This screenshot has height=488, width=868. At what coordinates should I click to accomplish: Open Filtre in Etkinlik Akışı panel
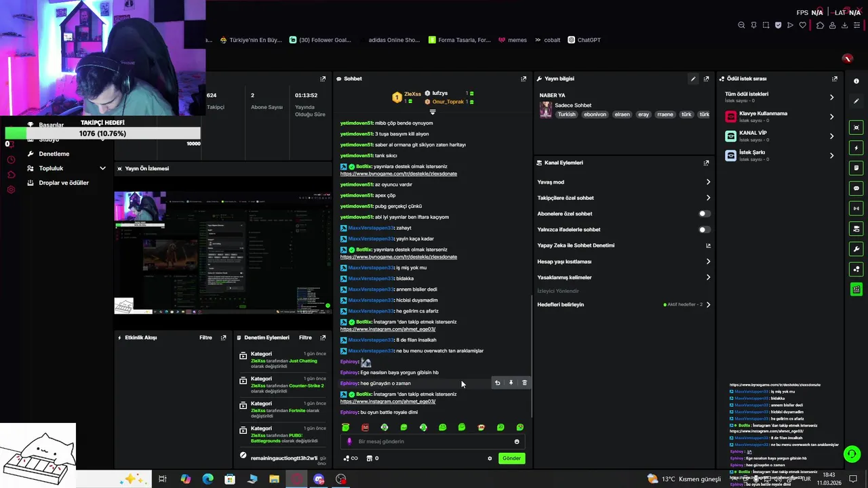click(205, 338)
